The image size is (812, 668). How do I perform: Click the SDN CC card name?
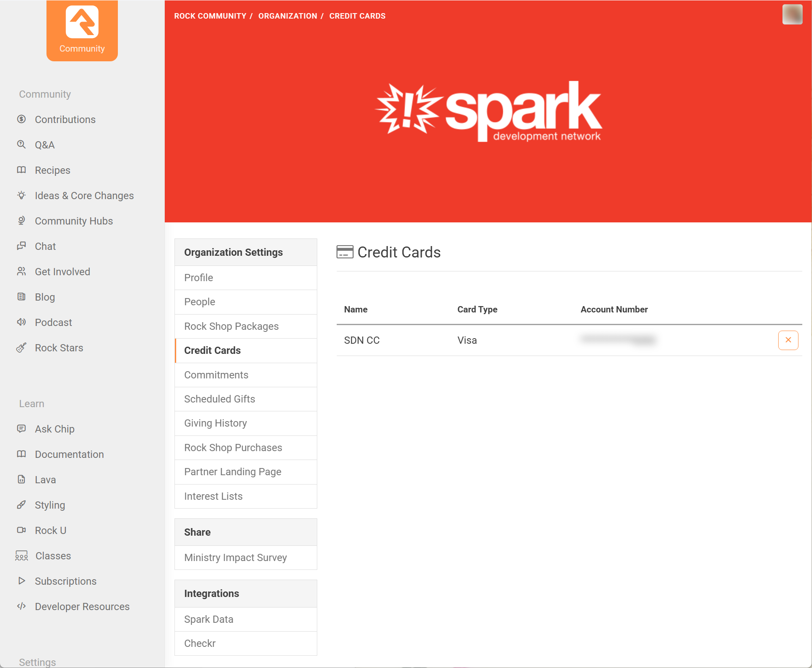coord(362,340)
